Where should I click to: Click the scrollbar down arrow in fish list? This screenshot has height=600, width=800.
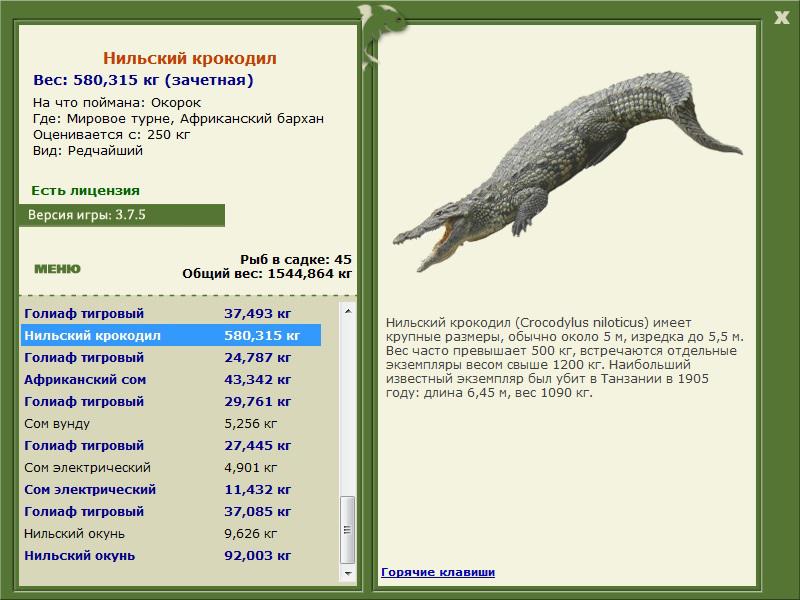pyautogui.click(x=348, y=575)
